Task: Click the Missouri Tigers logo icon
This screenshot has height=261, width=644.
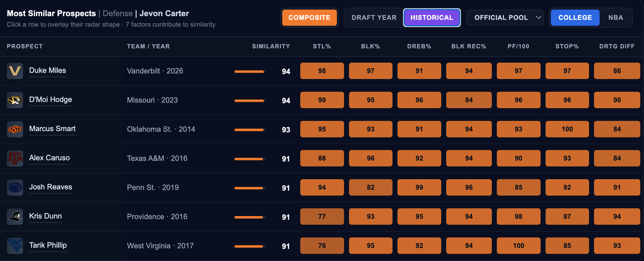Action: point(15,100)
